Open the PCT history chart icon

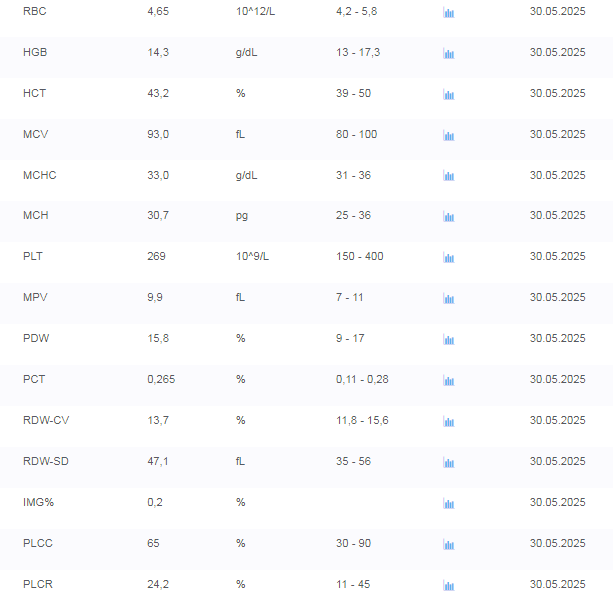tap(449, 380)
